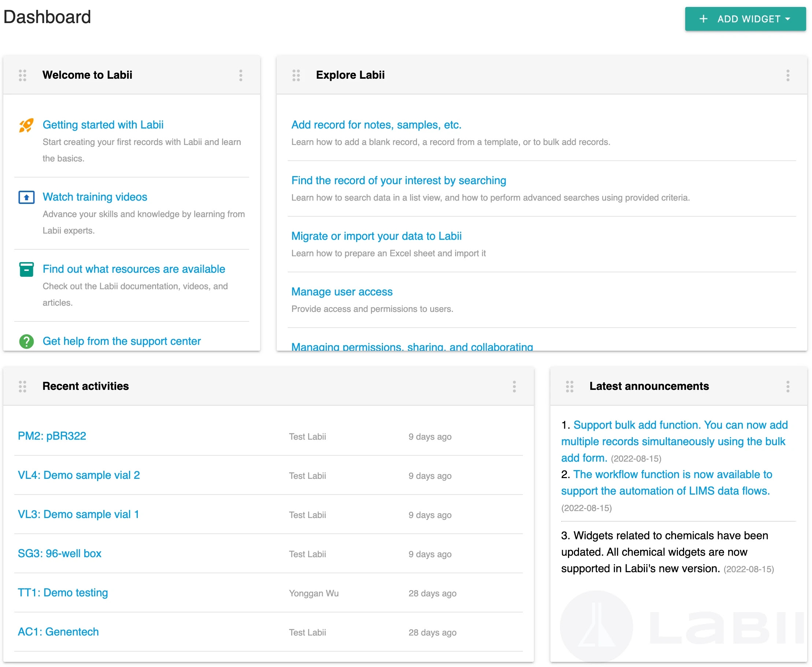Grab the Recent activities drag handle
Image resolution: width=812 pixels, height=667 pixels.
22,387
